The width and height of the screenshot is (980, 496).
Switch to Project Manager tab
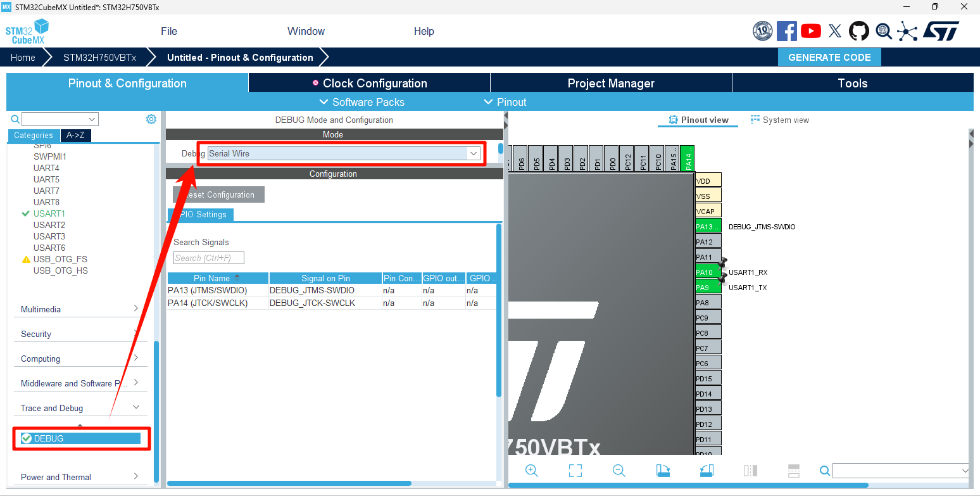point(611,83)
